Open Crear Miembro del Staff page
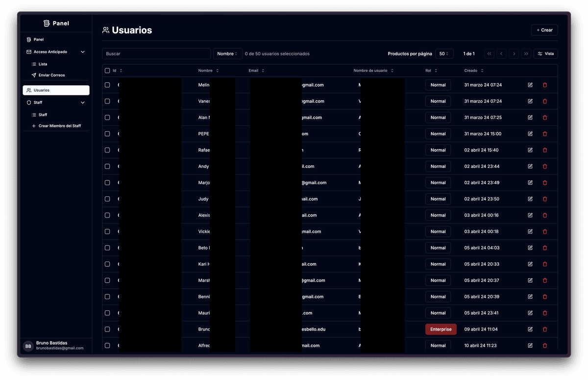The image size is (588, 380). 59,126
